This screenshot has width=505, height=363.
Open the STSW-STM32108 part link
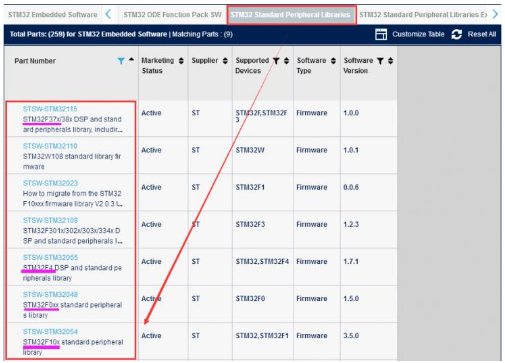click(50, 220)
